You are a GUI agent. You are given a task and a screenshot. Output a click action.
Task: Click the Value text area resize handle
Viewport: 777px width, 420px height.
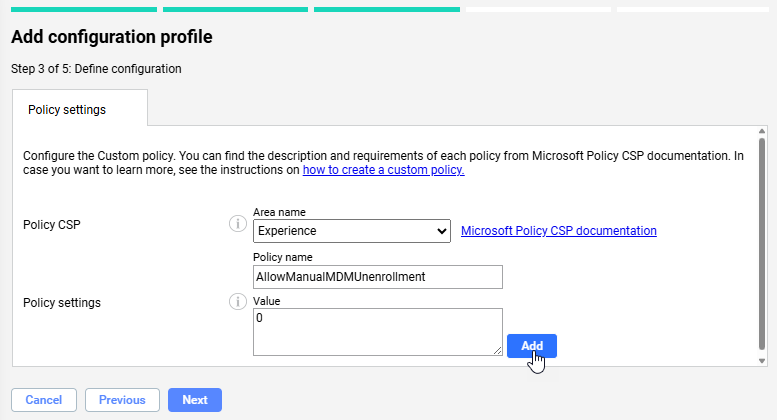click(497, 350)
